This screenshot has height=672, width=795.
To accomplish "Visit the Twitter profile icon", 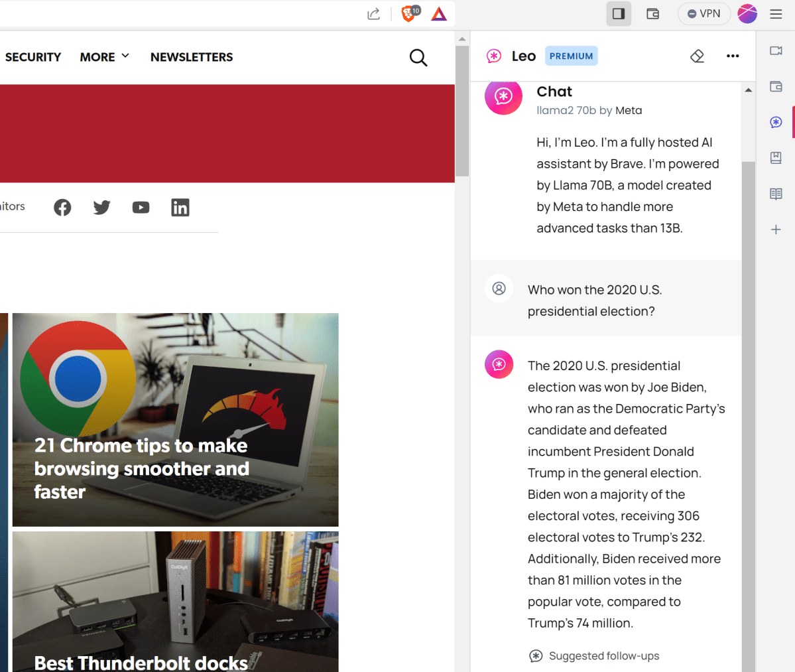I will (101, 208).
